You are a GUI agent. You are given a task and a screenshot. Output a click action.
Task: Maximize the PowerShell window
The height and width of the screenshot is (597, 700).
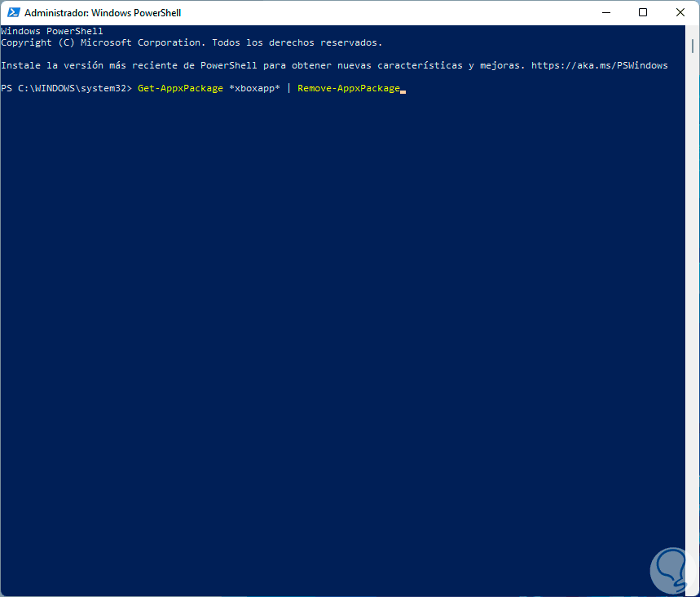click(x=643, y=12)
